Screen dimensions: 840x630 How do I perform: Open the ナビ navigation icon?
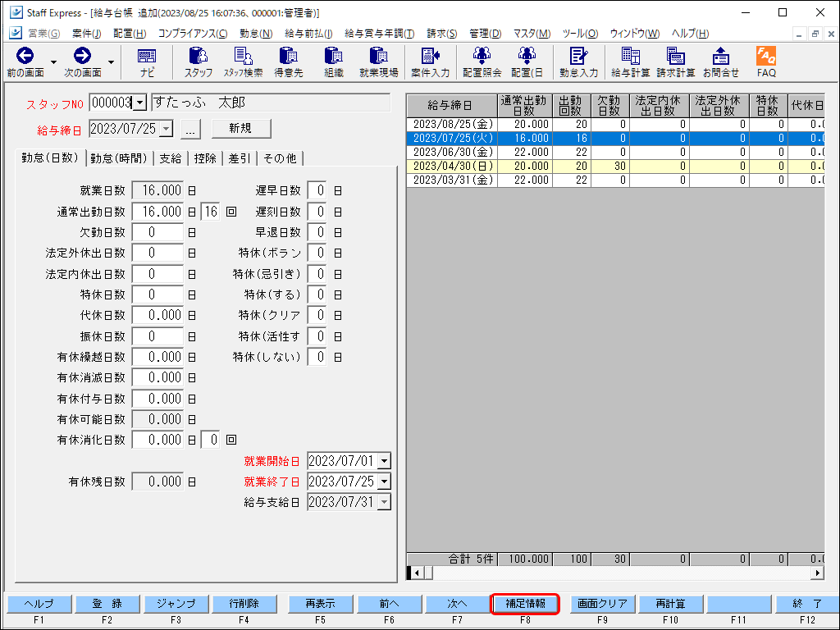(147, 56)
